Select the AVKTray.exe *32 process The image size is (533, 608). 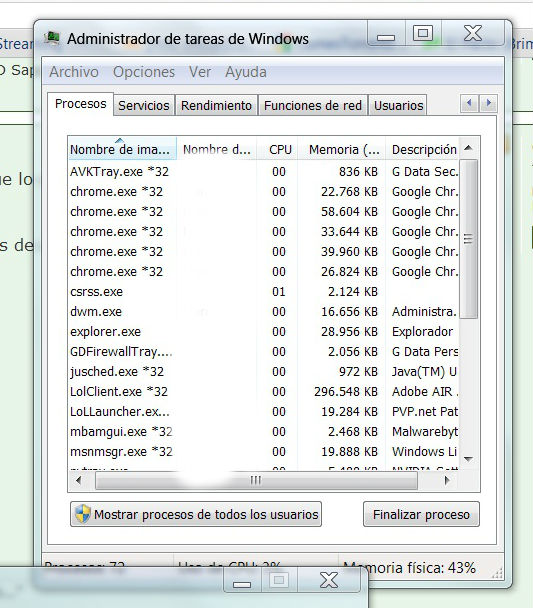pyautogui.click(x=263, y=171)
